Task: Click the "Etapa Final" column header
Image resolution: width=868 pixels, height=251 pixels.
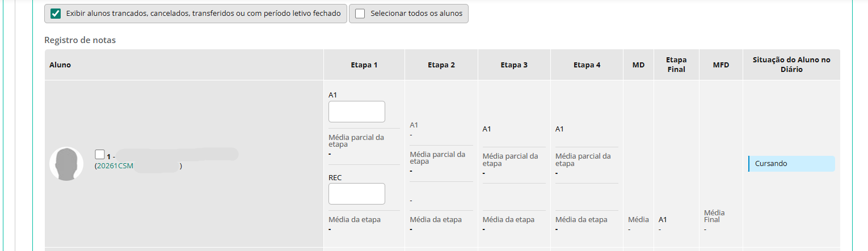Action: click(x=676, y=65)
